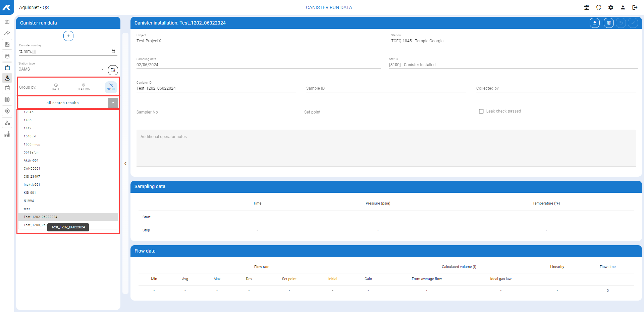
Task: Enable the Leak check passed checkbox
Action: pyautogui.click(x=481, y=111)
